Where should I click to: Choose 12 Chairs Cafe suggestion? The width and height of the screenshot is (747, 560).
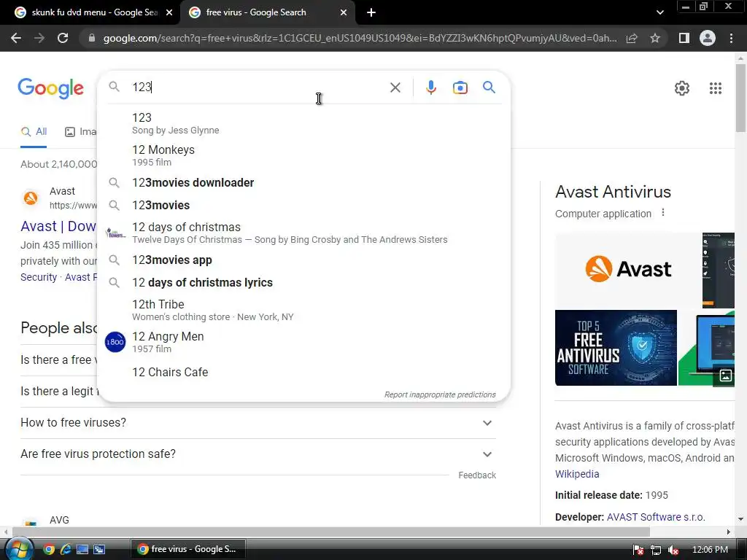(304, 373)
